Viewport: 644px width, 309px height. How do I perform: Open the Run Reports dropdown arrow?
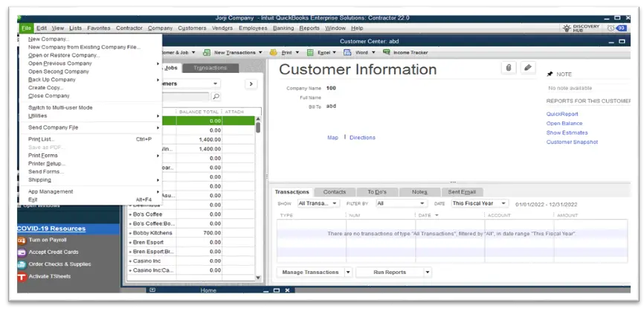click(428, 273)
